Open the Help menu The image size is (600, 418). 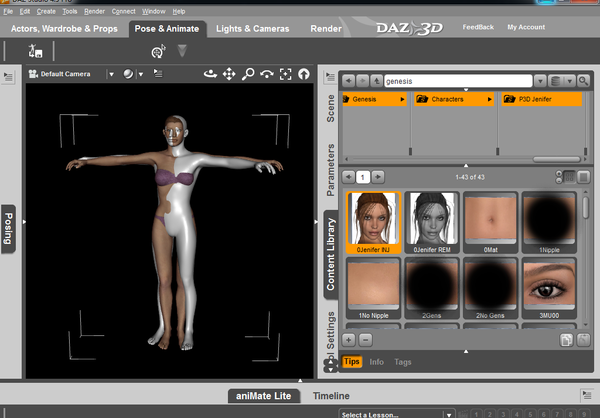pos(179,11)
